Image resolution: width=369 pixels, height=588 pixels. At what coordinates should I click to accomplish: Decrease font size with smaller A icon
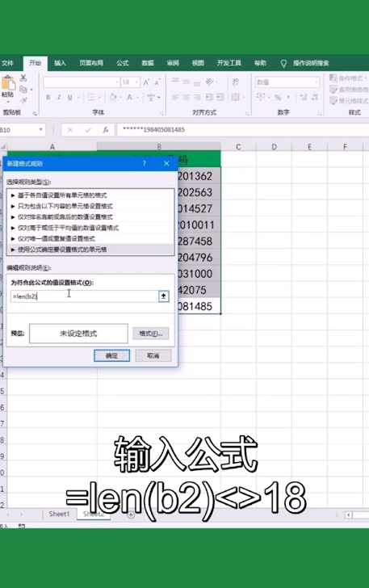click(x=157, y=82)
